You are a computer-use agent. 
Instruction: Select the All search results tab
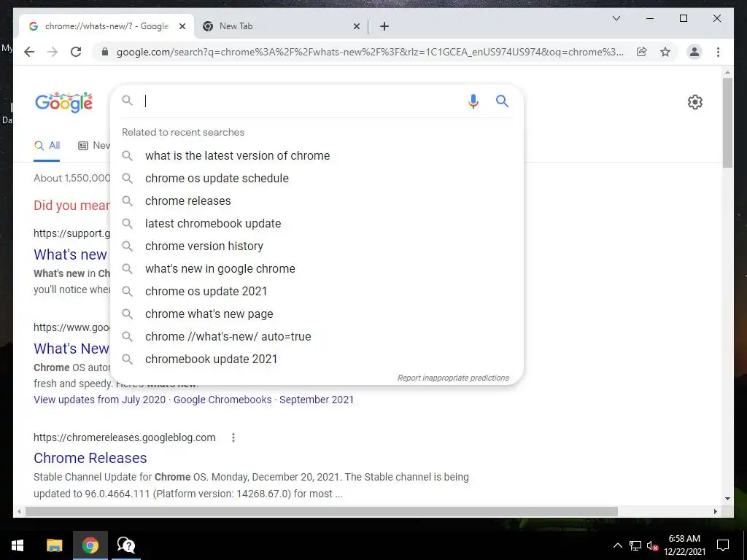(x=47, y=146)
